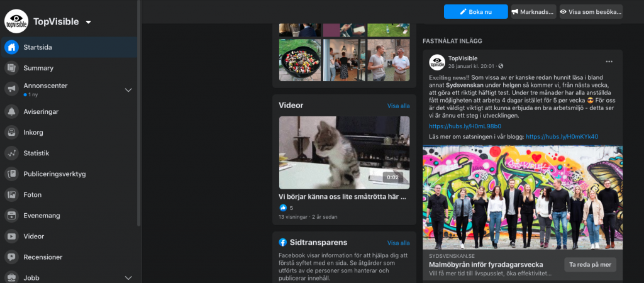The width and height of the screenshot is (644, 283).
Task: Click the Statistik chart icon
Action: point(11,153)
